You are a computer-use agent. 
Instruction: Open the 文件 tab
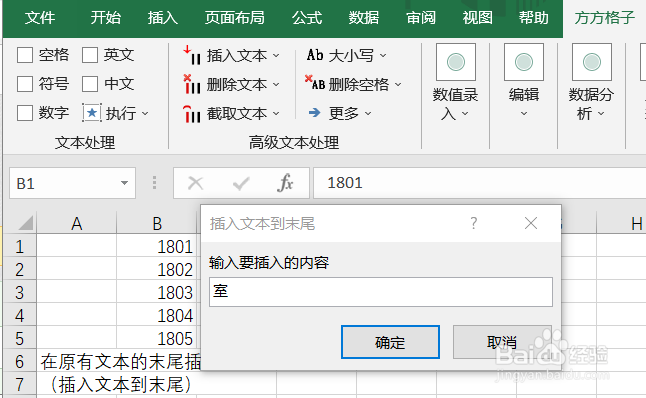click(x=40, y=18)
